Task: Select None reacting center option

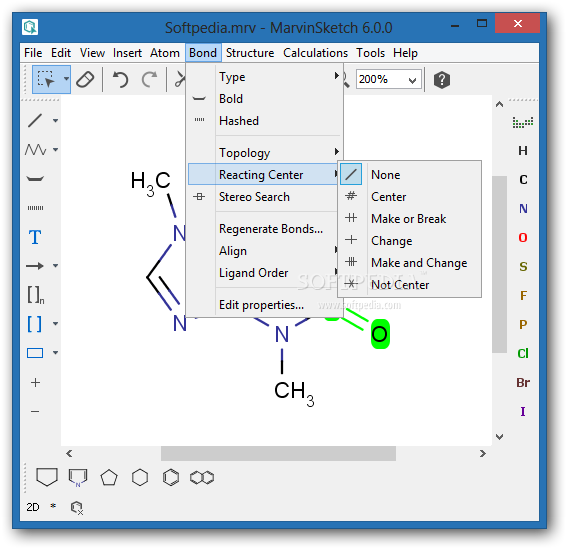Action: pos(410,174)
